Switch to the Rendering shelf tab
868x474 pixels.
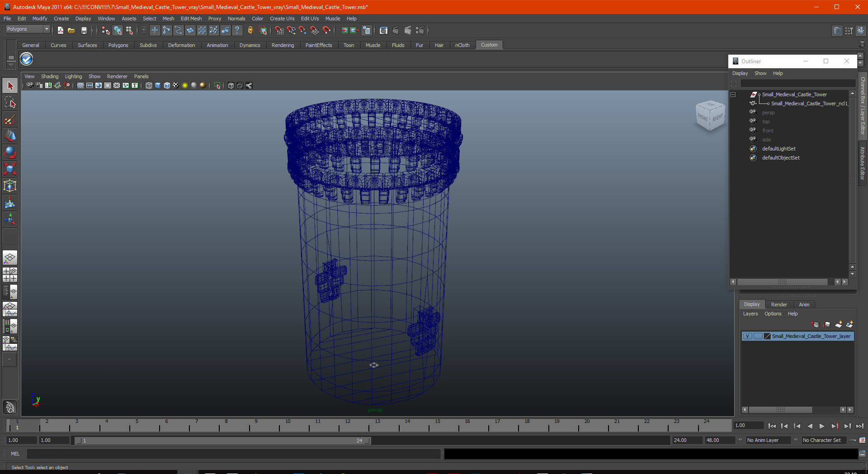pyautogui.click(x=283, y=45)
